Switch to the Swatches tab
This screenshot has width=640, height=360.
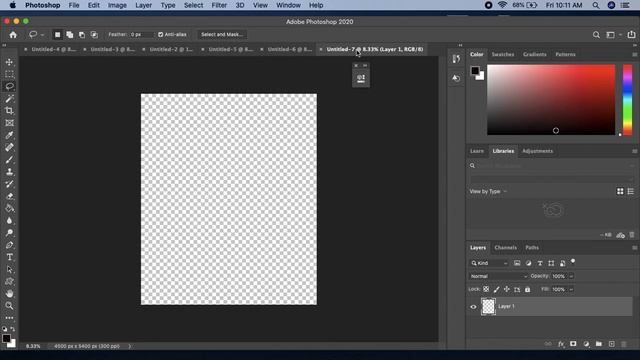click(502, 54)
